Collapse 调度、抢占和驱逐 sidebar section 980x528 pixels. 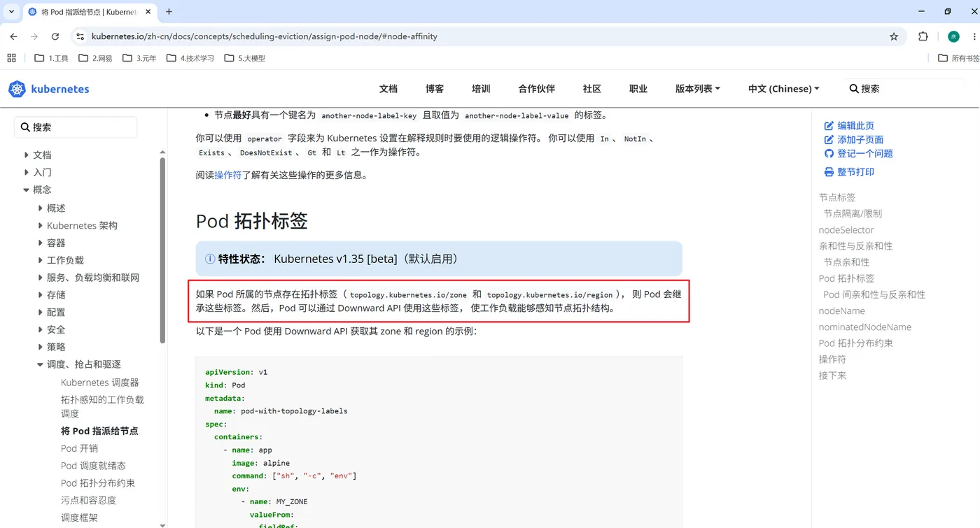pos(41,364)
